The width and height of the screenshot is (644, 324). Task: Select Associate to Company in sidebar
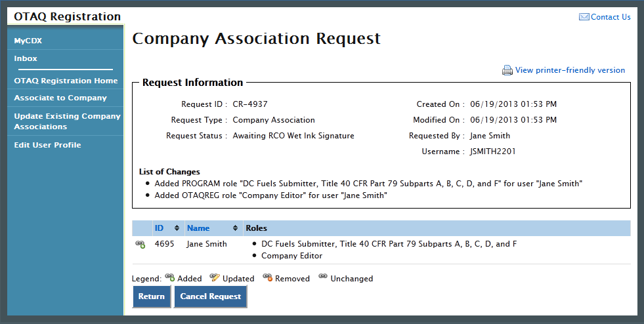click(60, 98)
